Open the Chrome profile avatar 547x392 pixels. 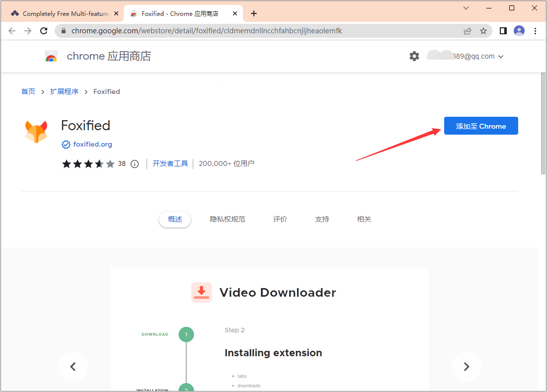pyautogui.click(x=519, y=31)
